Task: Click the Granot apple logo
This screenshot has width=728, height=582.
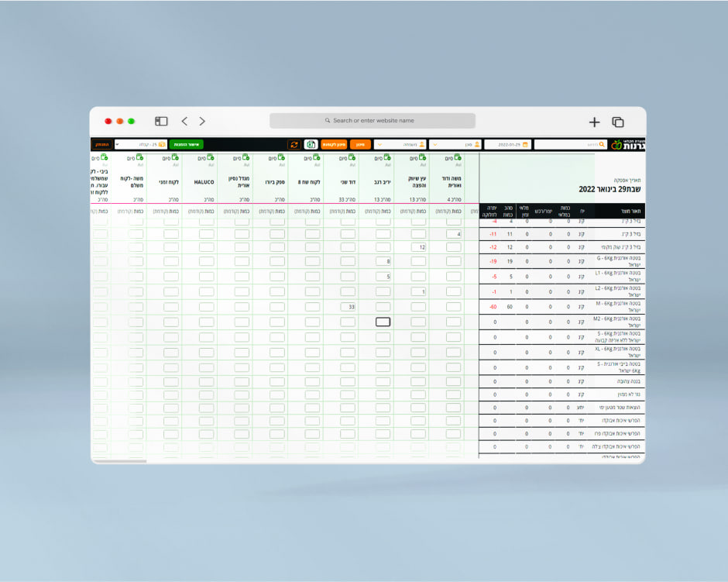Action: (x=616, y=145)
